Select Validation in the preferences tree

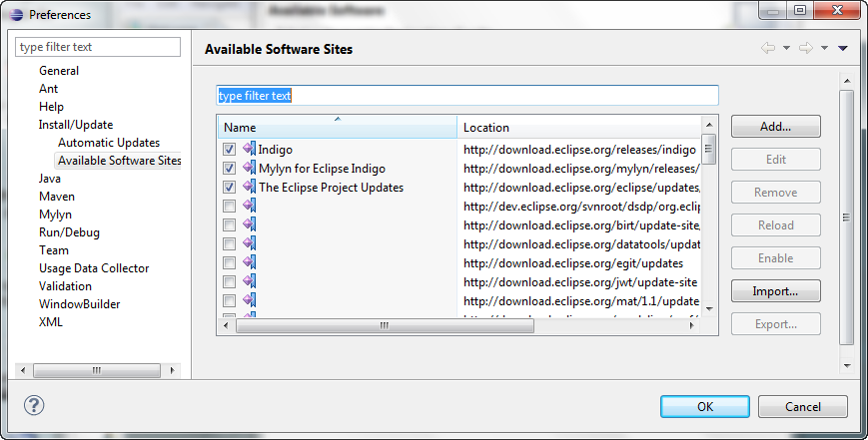[x=65, y=286]
